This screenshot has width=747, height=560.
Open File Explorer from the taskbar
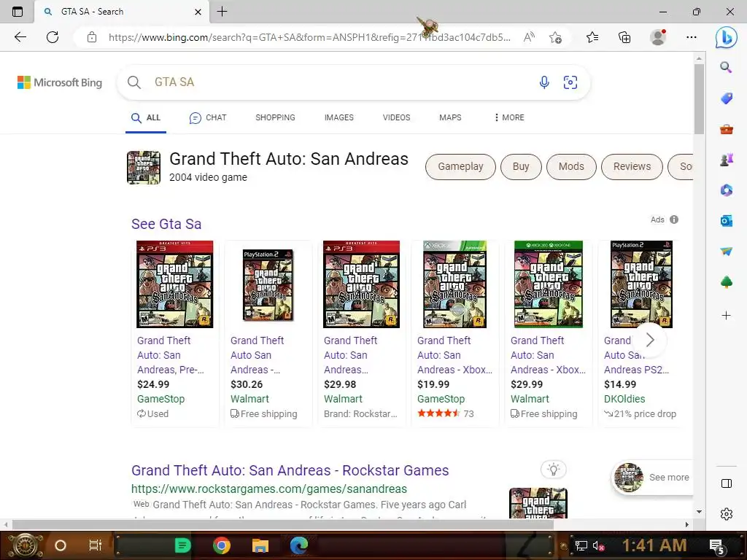(x=260, y=545)
